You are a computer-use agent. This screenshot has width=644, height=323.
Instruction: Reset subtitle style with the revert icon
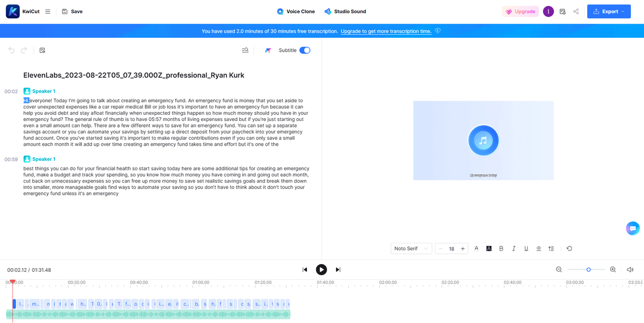(x=570, y=248)
